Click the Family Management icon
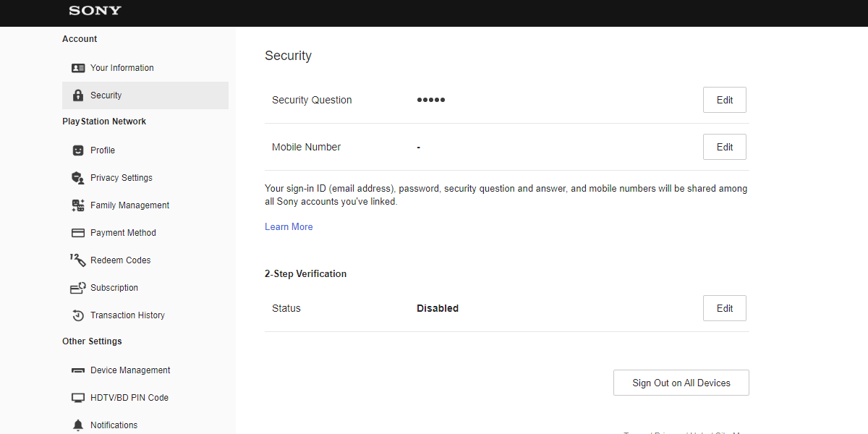The height and width of the screenshot is (434, 868). pos(78,205)
